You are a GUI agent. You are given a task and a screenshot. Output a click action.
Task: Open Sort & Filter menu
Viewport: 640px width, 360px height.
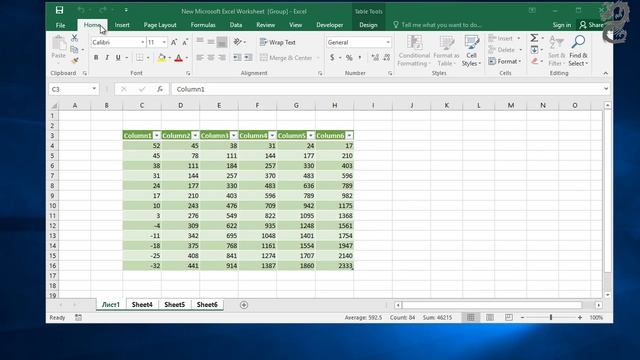coord(557,51)
